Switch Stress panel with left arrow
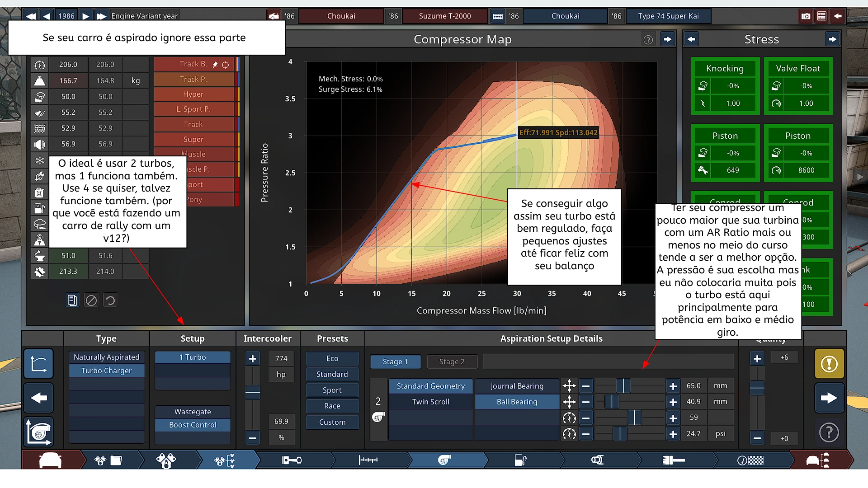The image size is (868, 488). click(691, 40)
